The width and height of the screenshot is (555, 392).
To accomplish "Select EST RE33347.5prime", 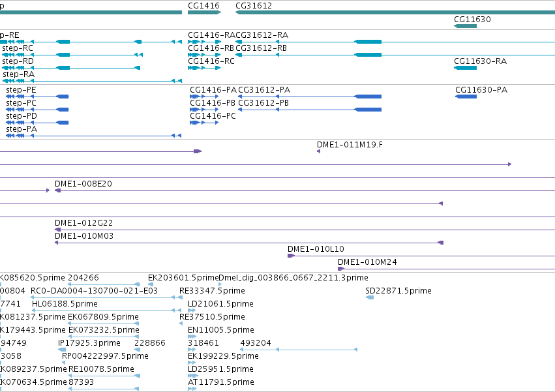I will pos(212,291).
